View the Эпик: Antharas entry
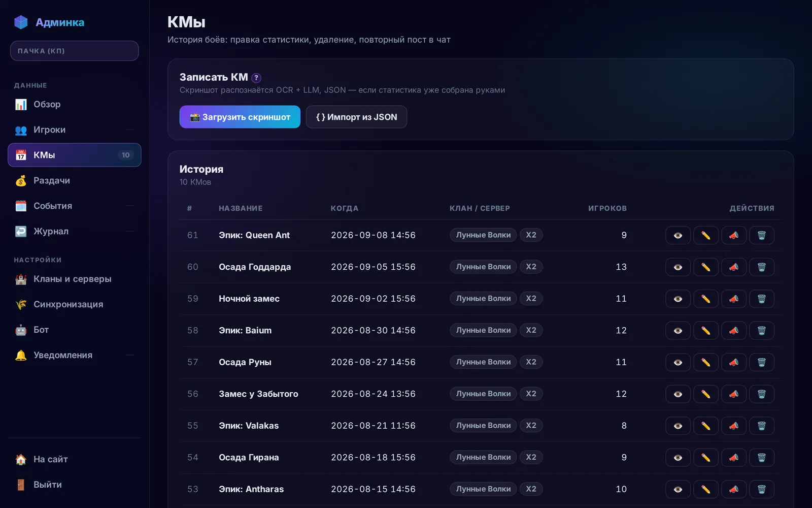 click(678, 489)
